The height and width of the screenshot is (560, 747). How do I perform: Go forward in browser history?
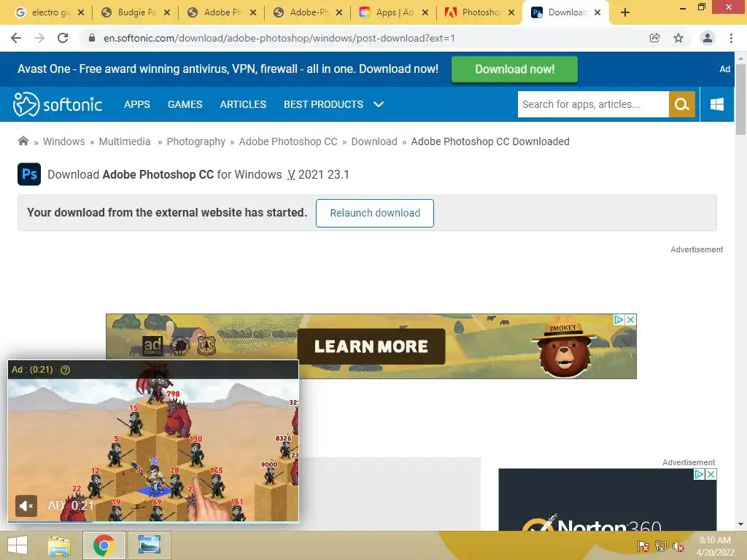(x=39, y=38)
